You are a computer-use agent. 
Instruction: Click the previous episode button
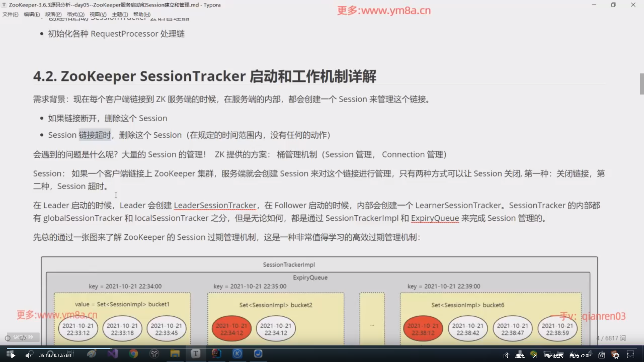click(x=506, y=356)
